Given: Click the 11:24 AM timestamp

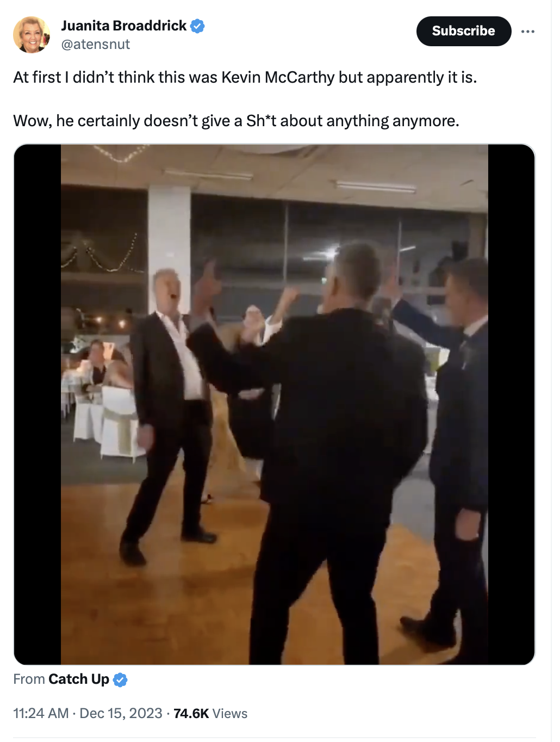Looking at the screenshot, I should point(41,713).
